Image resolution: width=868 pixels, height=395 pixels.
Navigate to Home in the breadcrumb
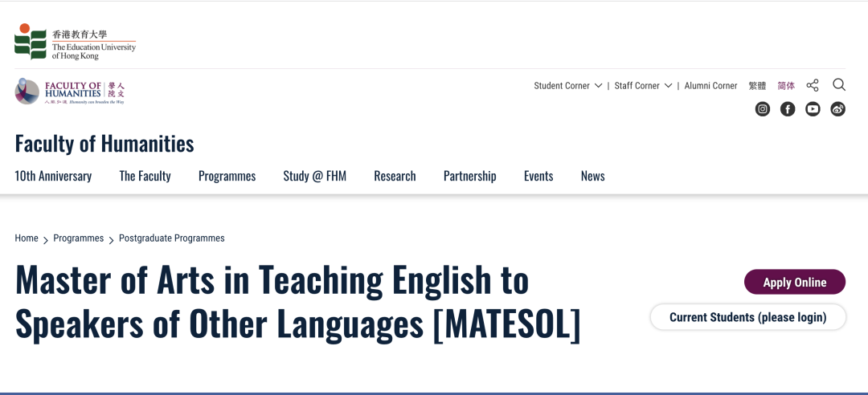(27, 238)
